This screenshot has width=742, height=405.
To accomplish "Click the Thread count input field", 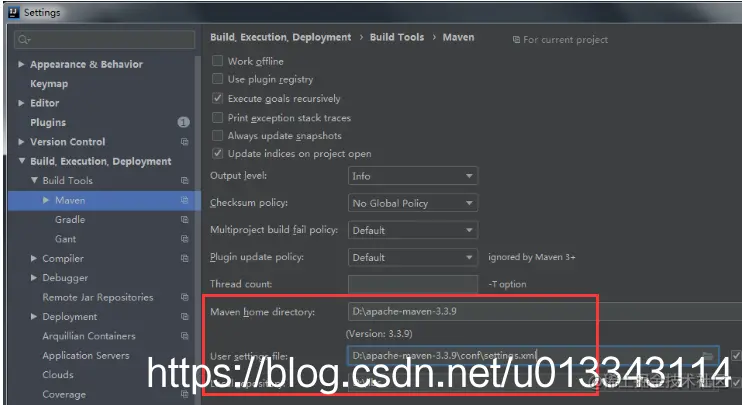I will (x=413, y=284).
